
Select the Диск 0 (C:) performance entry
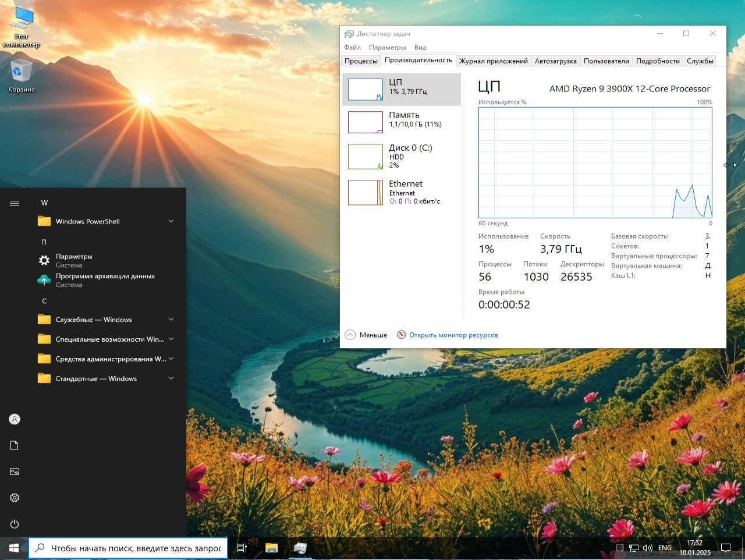(402, 156)
